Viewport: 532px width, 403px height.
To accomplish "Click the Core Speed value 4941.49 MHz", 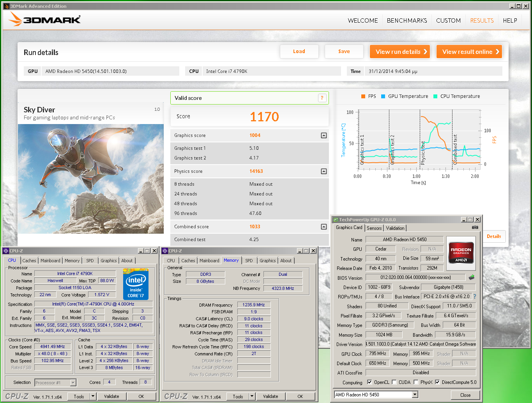I will coord(53,346).
